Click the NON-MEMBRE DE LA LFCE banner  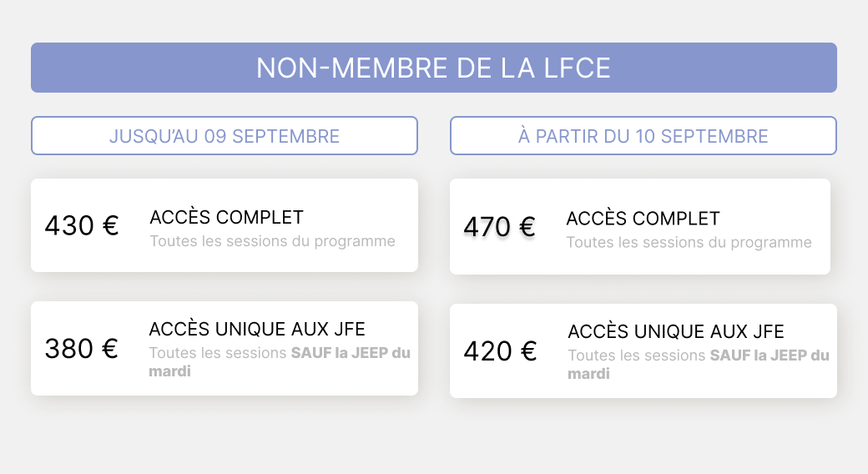tap(433, 68)
